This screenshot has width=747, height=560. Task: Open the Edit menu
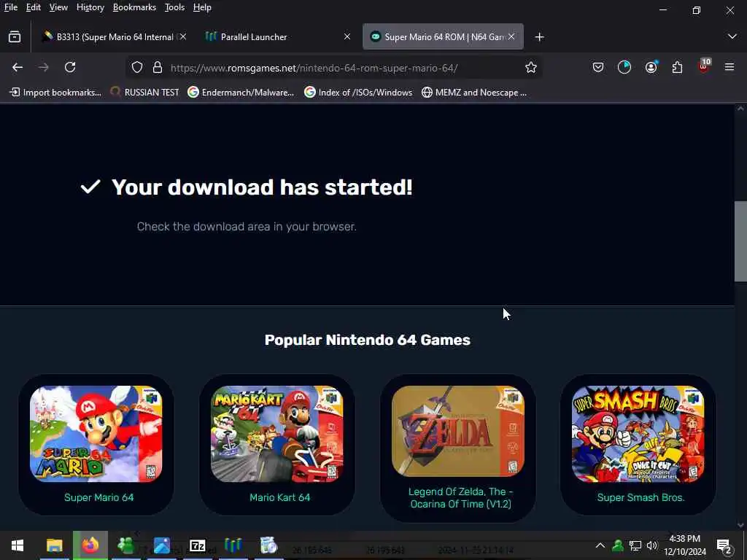point(34,7)
